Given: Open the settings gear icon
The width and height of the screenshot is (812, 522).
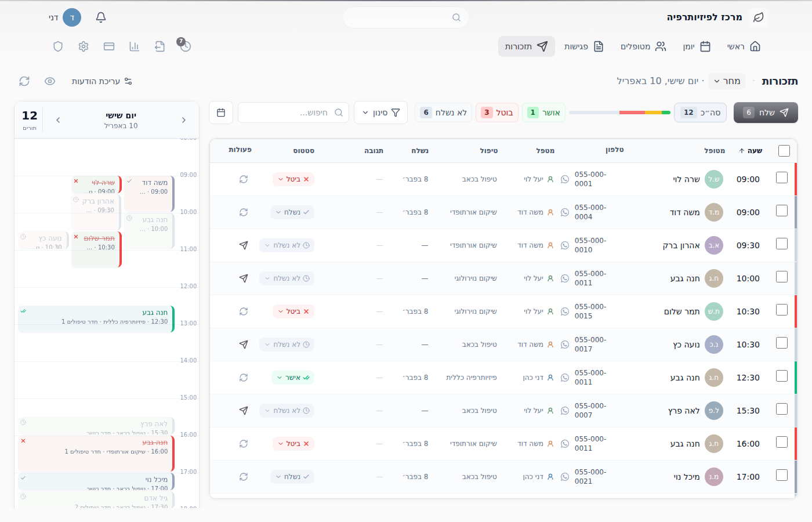Looking at the screenshot, I should point(84,46).
